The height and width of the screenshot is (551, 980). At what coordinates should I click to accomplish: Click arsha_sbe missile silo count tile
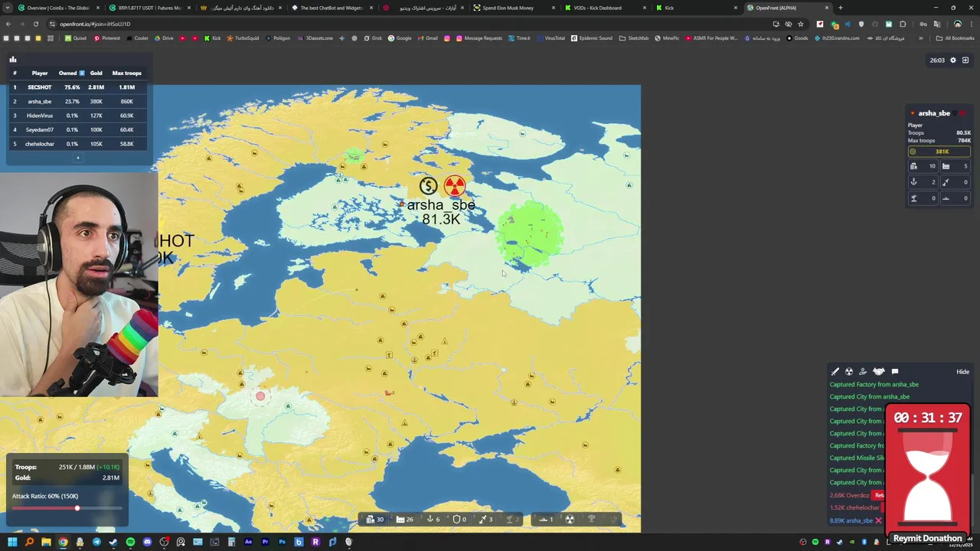[x=955, y=182]
